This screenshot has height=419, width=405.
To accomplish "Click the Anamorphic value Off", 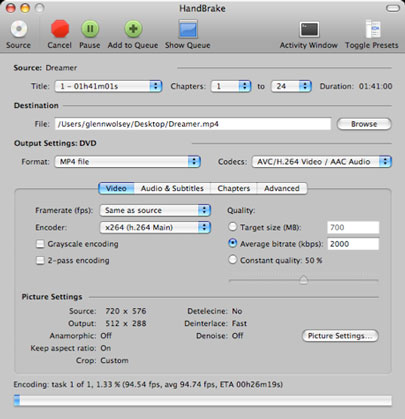I will point(106,336).
